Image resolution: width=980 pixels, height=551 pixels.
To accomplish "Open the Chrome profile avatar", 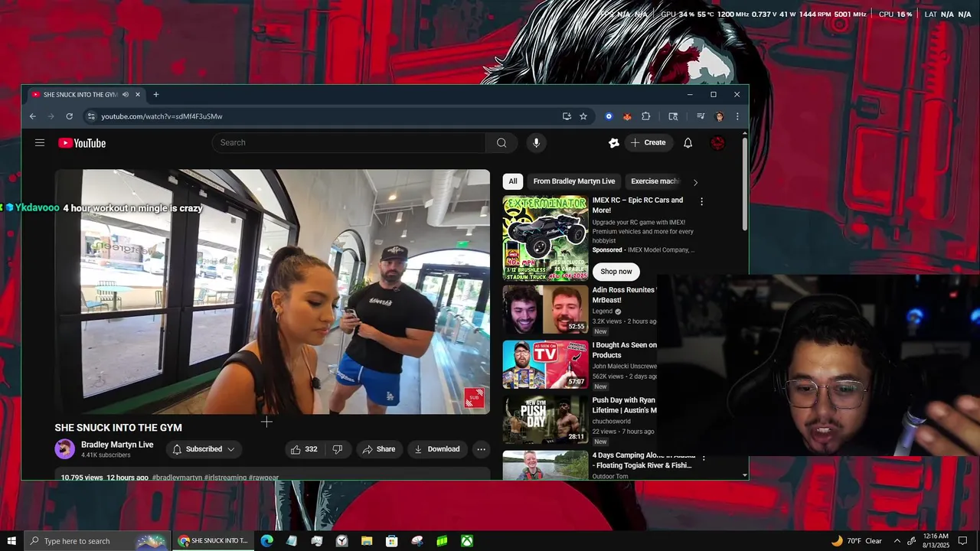I will (719, 116).
